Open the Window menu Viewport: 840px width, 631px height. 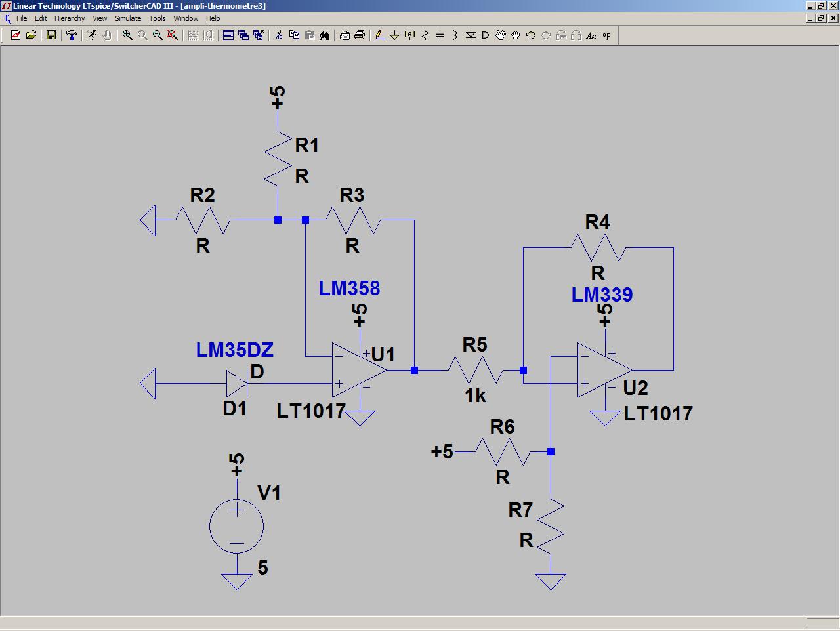tap(186, 18)
